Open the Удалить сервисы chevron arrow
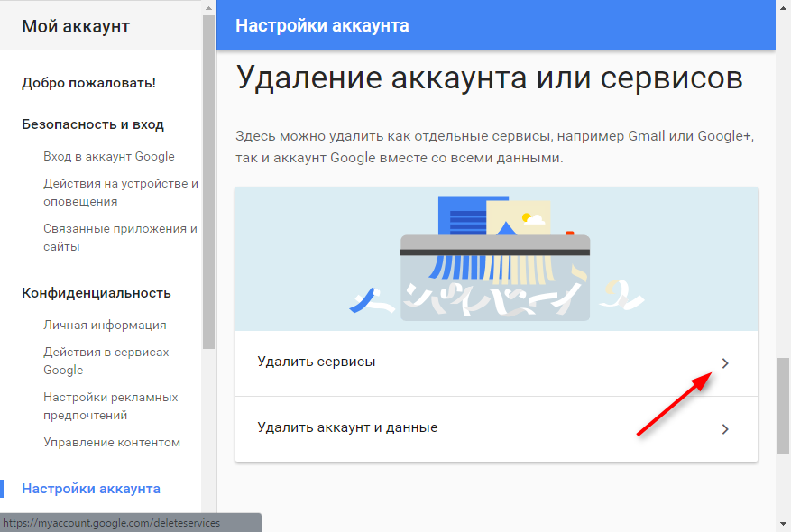This screenshot has width=791, height=532. pyautogui.click(x=725, y=363)
